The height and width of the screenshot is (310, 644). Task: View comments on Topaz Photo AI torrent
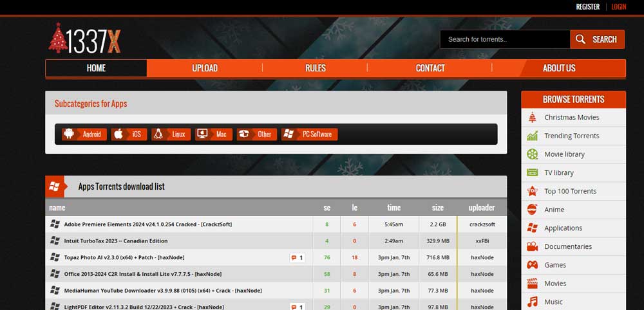pyautogui.click(x=297, y=258)
